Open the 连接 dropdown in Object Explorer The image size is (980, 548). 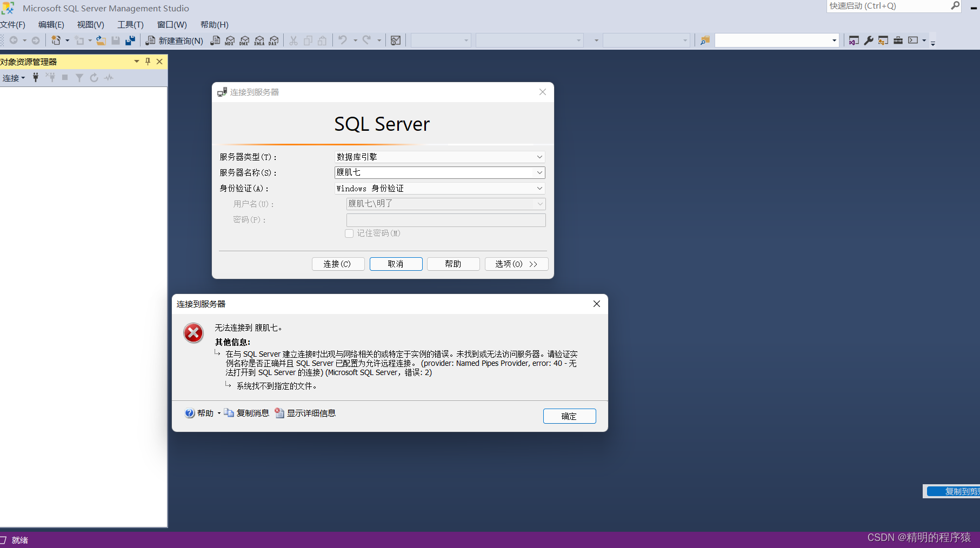click(14, 78)
